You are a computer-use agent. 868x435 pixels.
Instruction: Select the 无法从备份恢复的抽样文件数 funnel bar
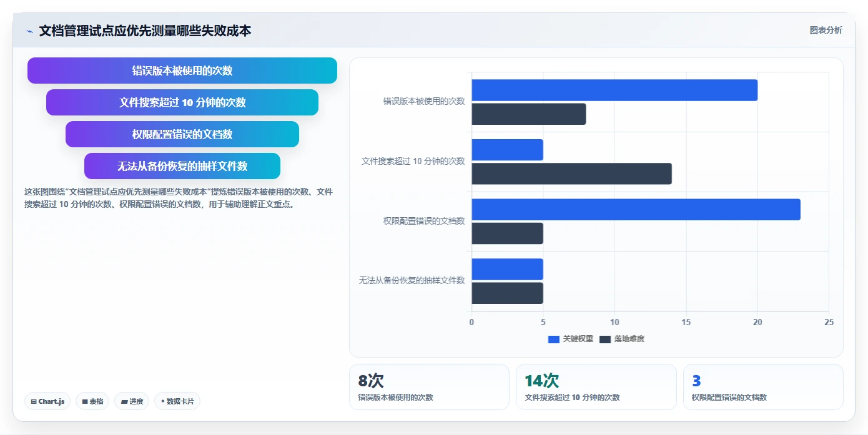click(x=182, y=166)
